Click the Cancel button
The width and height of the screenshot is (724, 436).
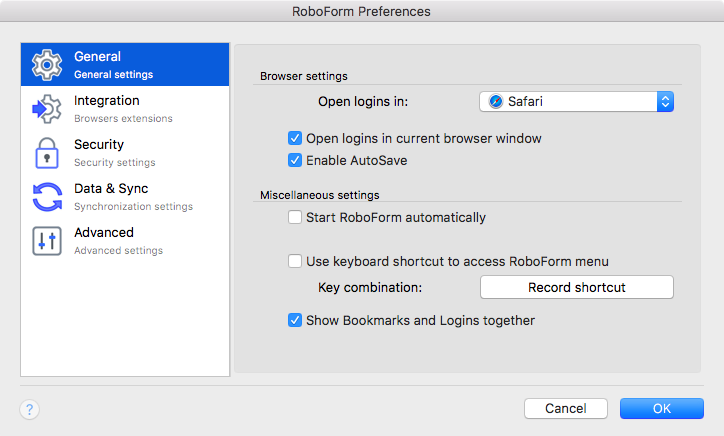pyautogui.click(x=566, y=408)
